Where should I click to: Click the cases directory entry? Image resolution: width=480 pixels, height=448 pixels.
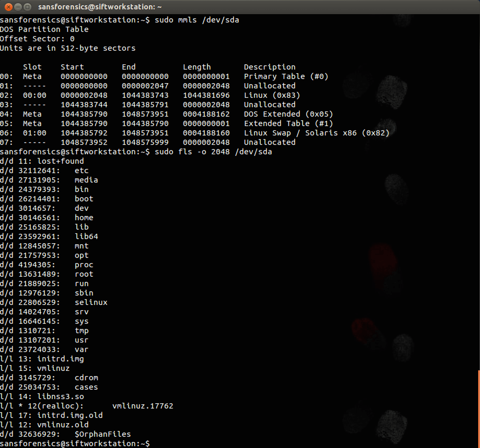[86, 387]
